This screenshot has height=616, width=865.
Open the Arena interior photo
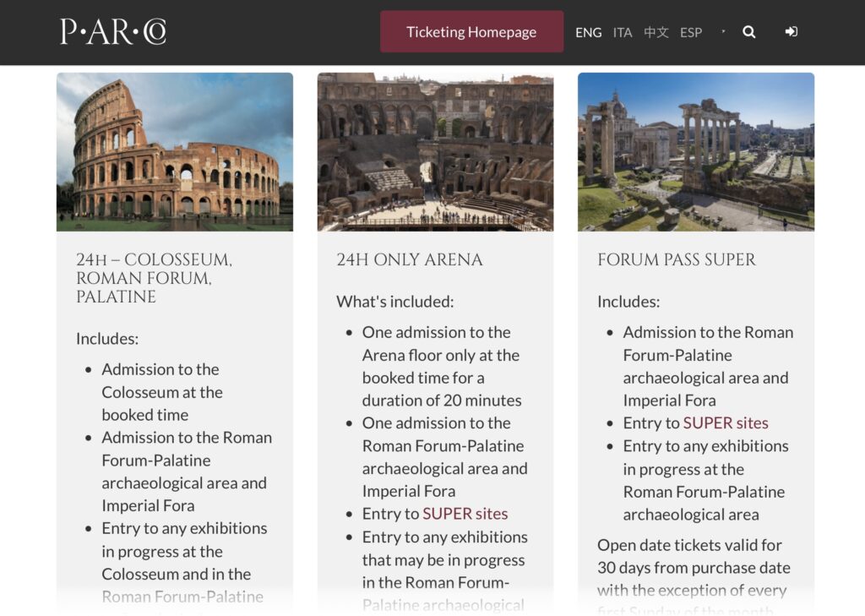tap(435, 152)
